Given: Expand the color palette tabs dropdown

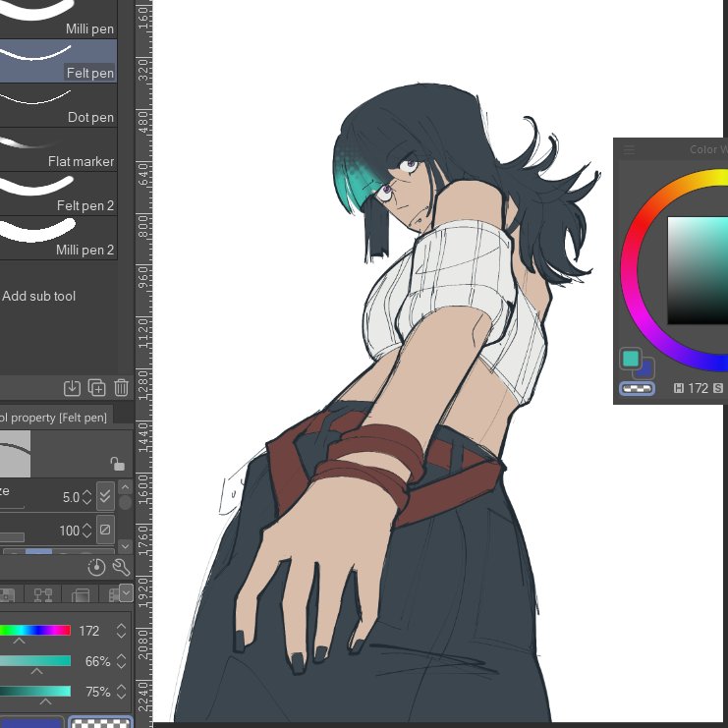Looking at the screenshot, I should point(126,592).
